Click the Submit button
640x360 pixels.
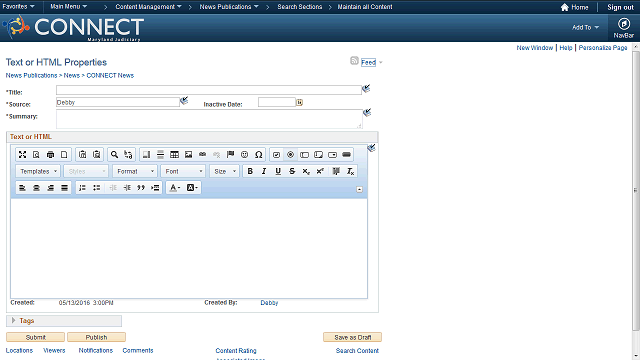36,337
